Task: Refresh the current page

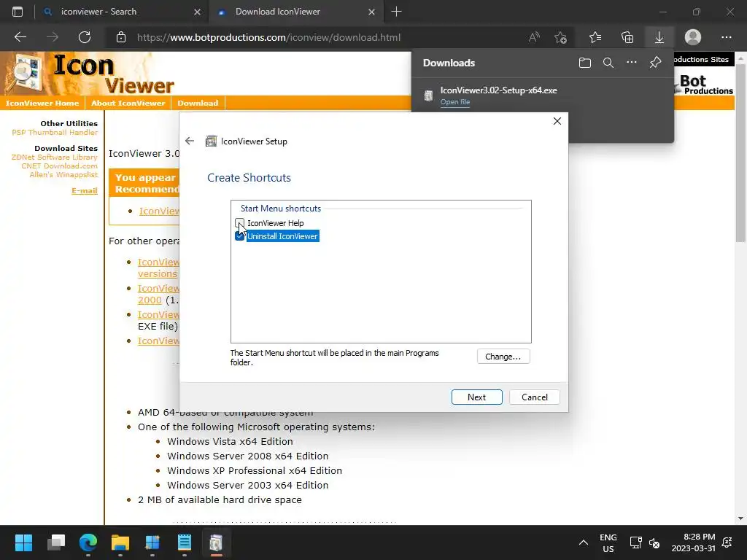Action: [85, 37]
